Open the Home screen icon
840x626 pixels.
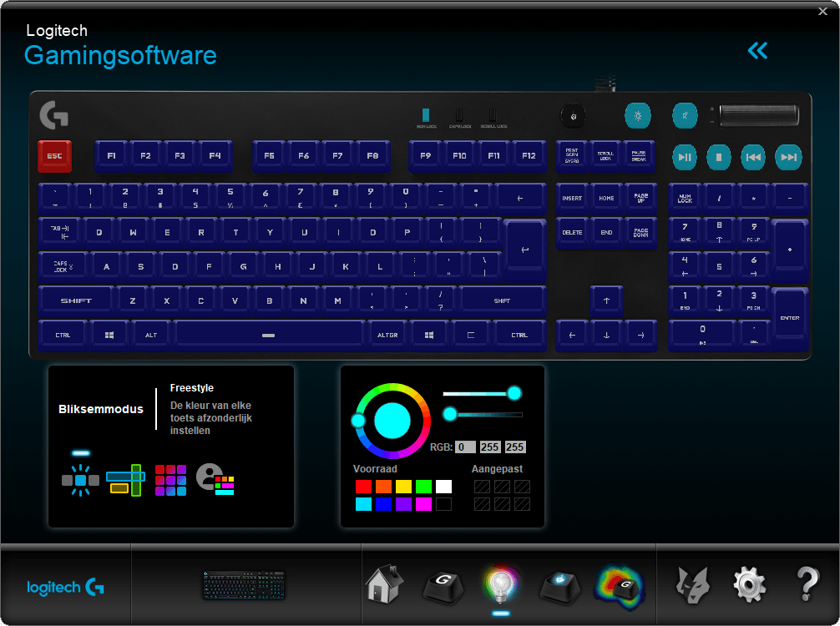[385, 583]
